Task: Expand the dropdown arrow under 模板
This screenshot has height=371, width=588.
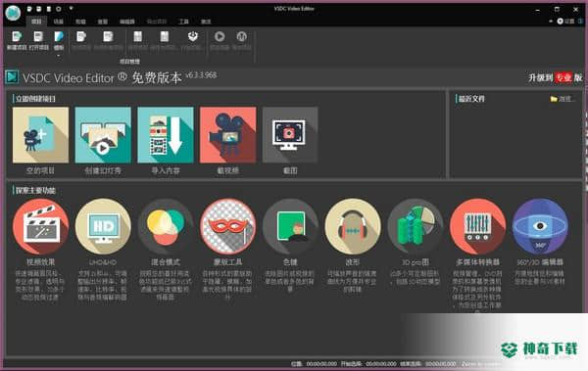Action: (59, 56)
